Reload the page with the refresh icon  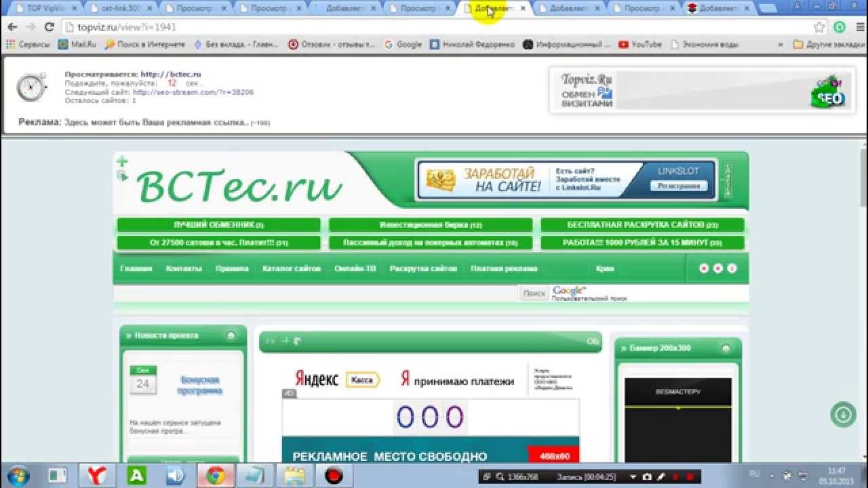[x=49, y=27]
